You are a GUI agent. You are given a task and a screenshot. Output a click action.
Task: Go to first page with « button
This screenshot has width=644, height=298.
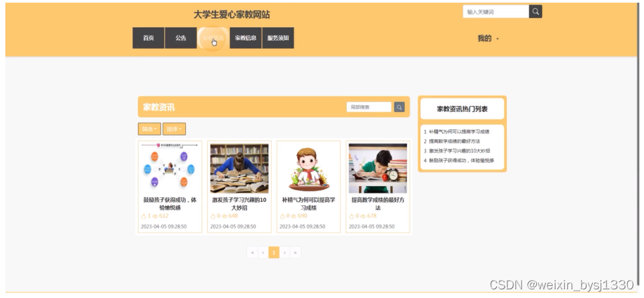[252, 253]
